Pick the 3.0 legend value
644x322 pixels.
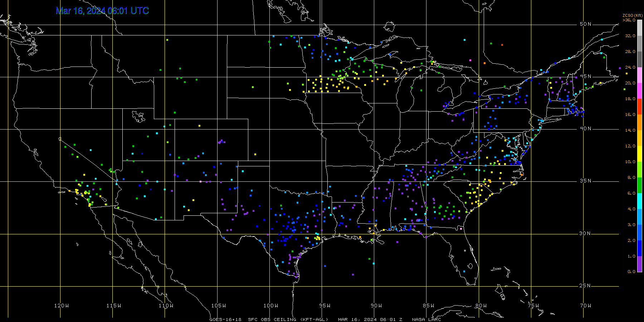[631, 225]
